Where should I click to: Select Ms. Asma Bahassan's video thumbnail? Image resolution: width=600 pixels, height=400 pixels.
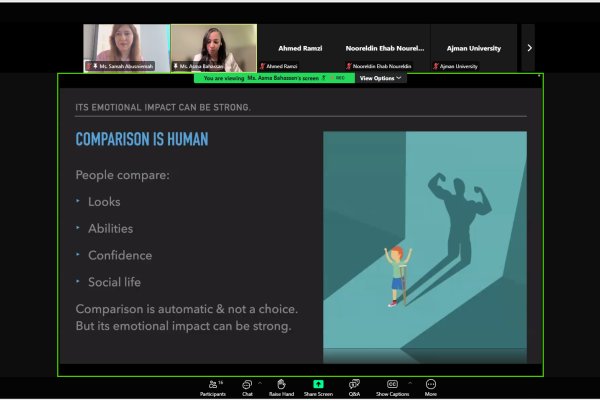[x=213, y=47]
